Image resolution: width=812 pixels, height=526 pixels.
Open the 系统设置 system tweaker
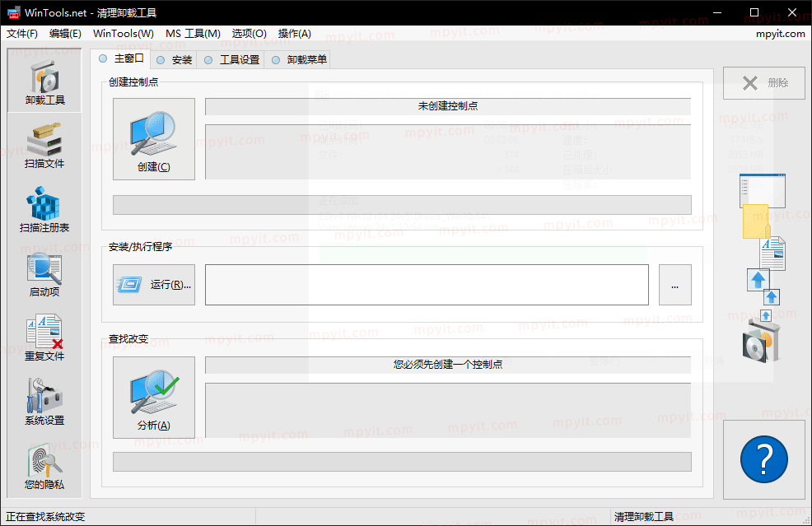coord(44,403)
